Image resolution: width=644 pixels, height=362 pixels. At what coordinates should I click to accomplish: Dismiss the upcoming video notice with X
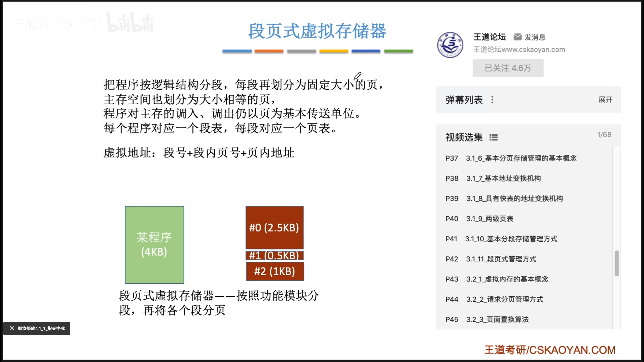pos(12,328)
